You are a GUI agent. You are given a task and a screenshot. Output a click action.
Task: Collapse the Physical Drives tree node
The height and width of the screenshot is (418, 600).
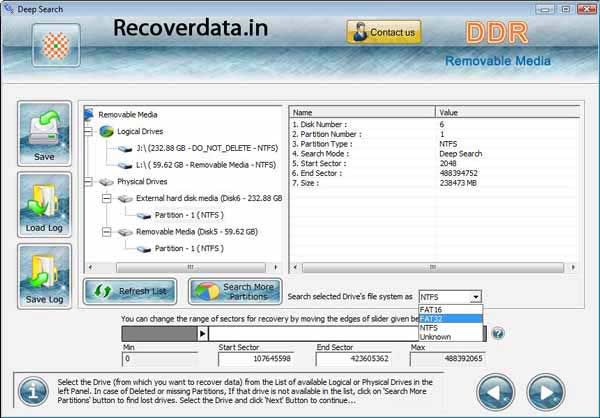89,182
